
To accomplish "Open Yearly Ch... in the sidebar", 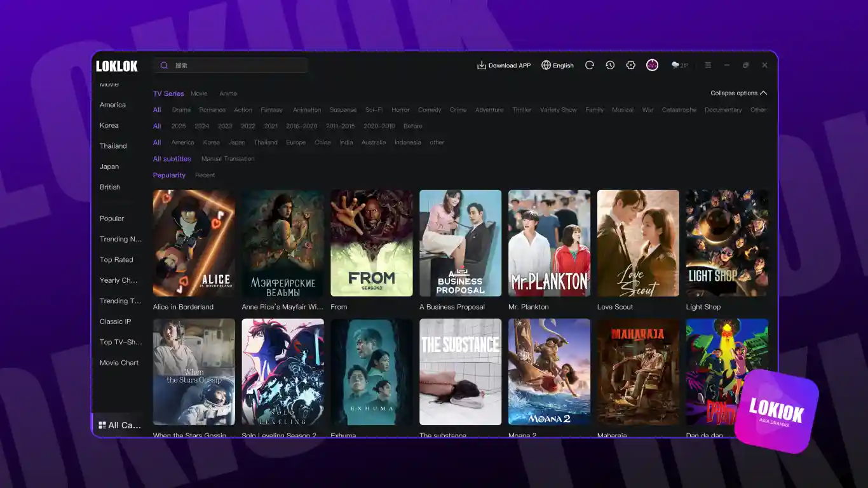I will coord(118,280).
